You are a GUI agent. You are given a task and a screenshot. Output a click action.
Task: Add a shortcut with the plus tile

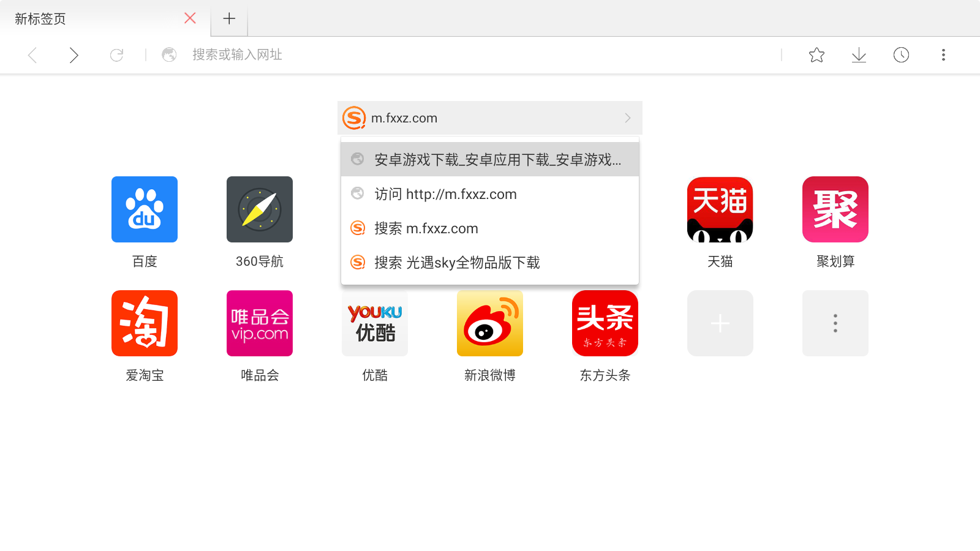click(x=720, y=323)
